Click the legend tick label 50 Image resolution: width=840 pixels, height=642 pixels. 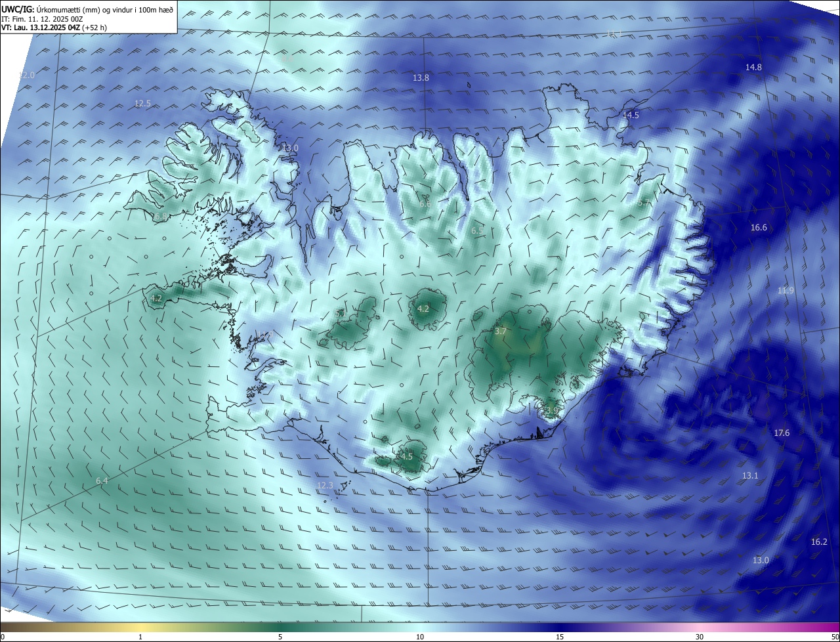point(835,637)
